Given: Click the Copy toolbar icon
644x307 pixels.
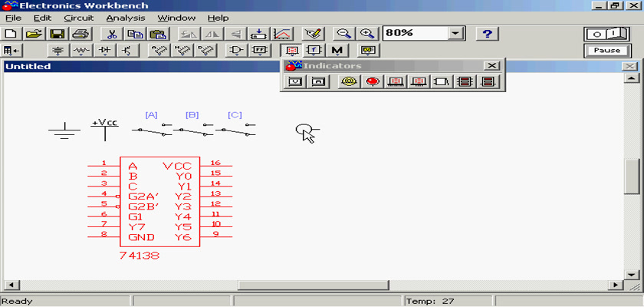Looking at the screenshot, I should pos(134,34).
